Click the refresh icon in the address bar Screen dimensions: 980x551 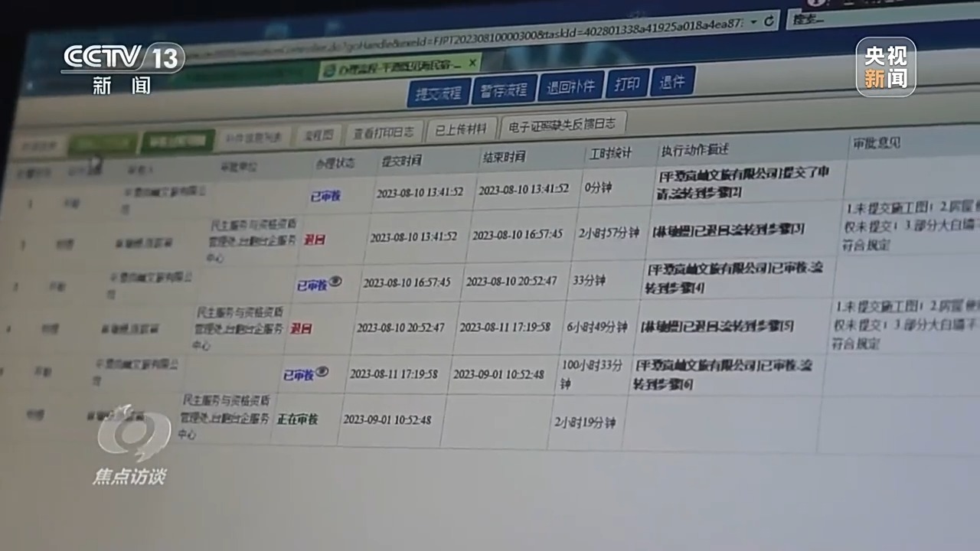(769, 21)
